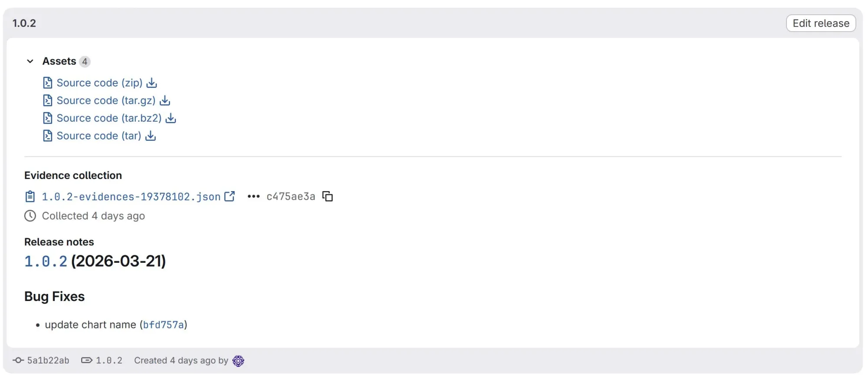Click the download icon beside Source code (tar.gz)

[x=165, y=100]
